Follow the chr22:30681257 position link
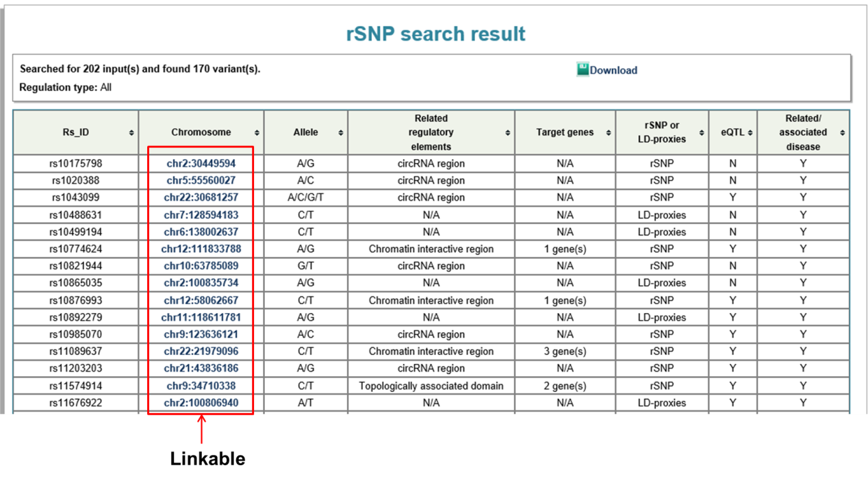Viewport: 868px width, 481px height. [x=201, y=197]
